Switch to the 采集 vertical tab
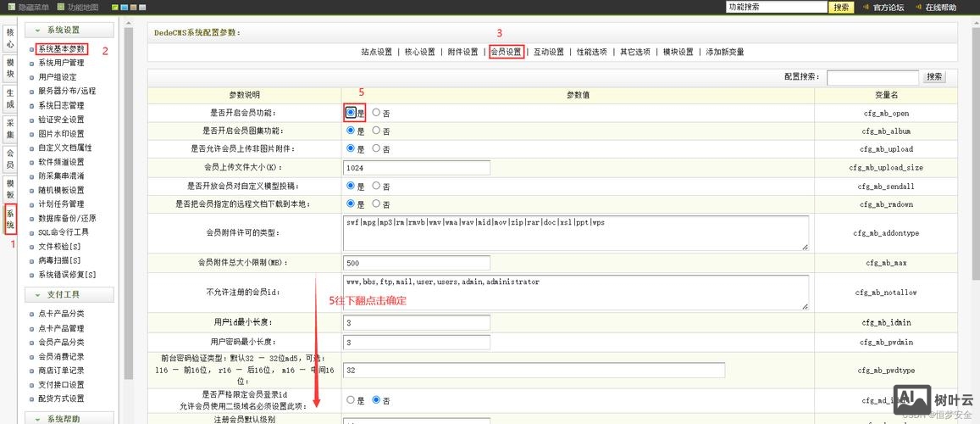 pos(10,129)
